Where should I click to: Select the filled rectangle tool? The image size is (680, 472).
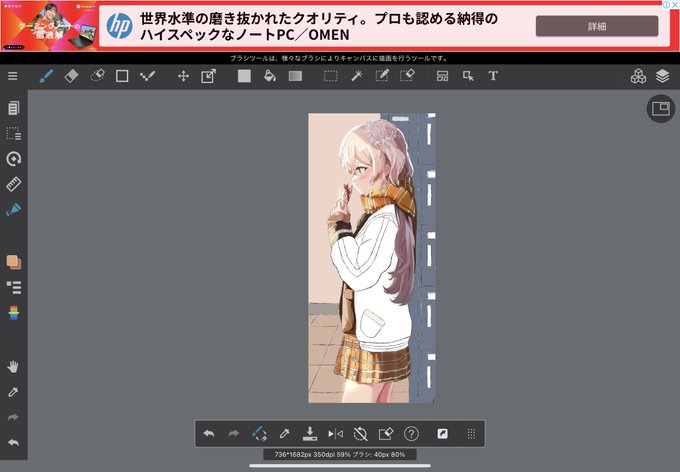[x=244, y=76]
